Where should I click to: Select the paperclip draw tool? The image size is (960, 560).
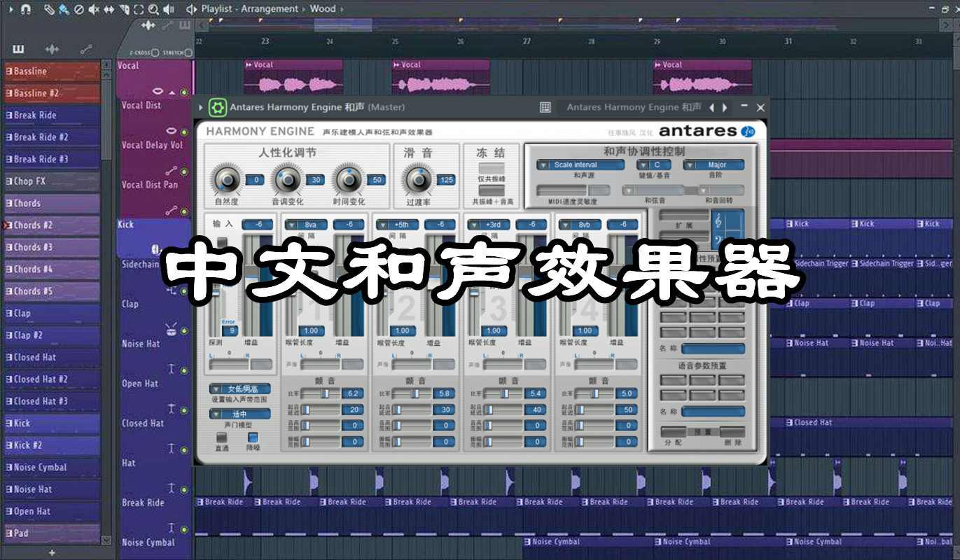[x=49, y=9]
